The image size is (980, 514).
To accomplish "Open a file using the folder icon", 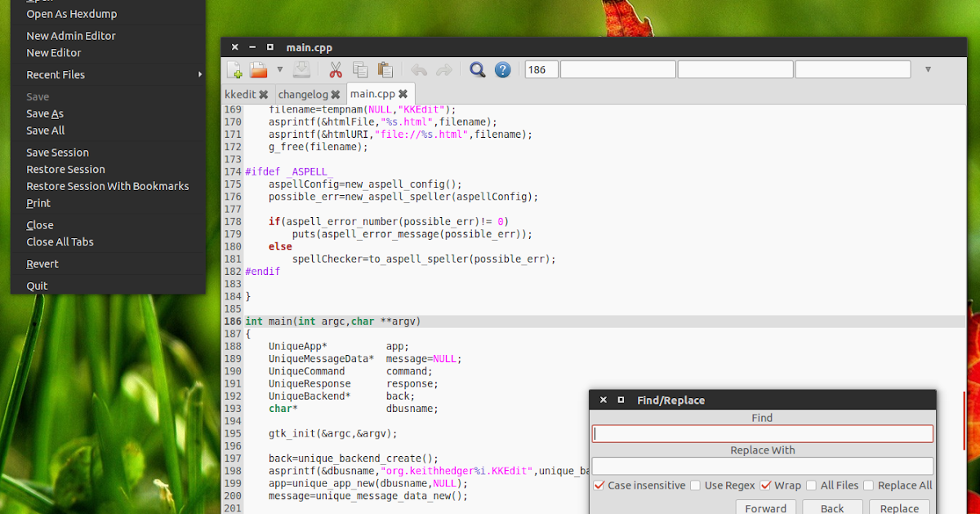I will click(x=259, y=69).
